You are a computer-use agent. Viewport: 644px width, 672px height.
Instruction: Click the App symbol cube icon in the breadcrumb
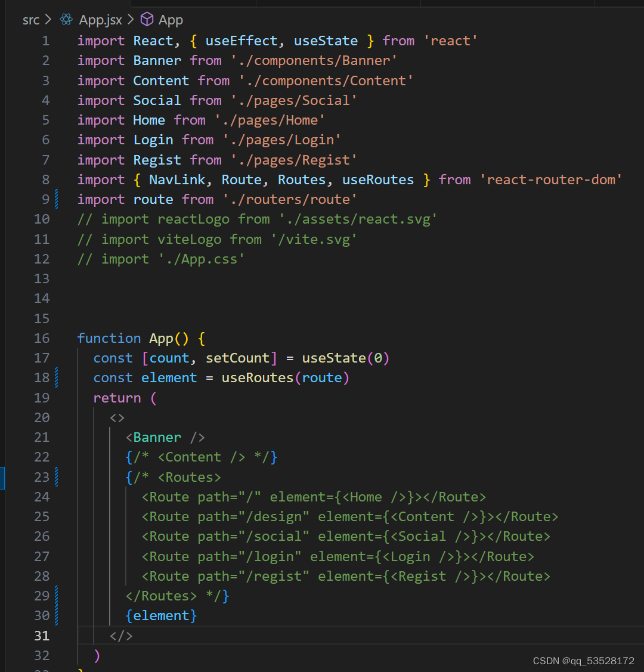[x=147, y=19]
